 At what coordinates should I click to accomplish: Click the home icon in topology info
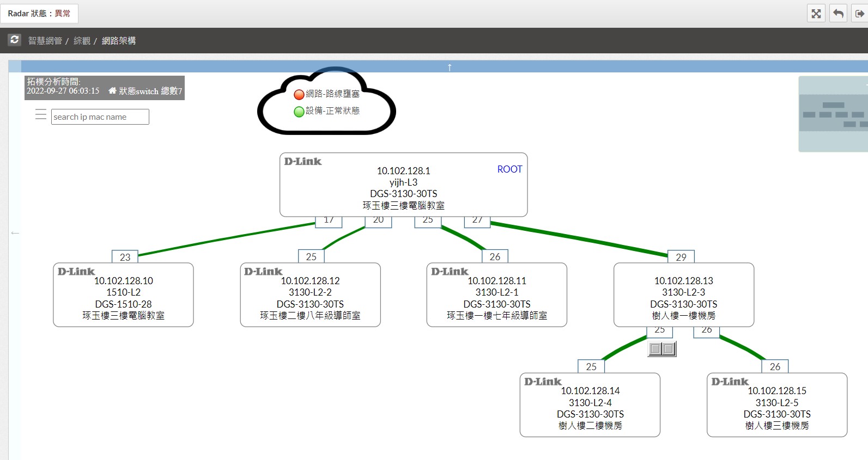pos(112,91)
